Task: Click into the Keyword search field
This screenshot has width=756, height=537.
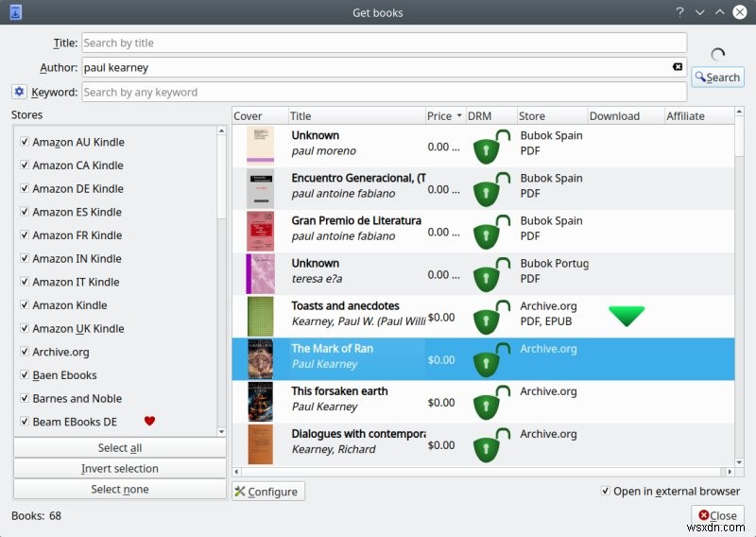Action: [385, 92]
